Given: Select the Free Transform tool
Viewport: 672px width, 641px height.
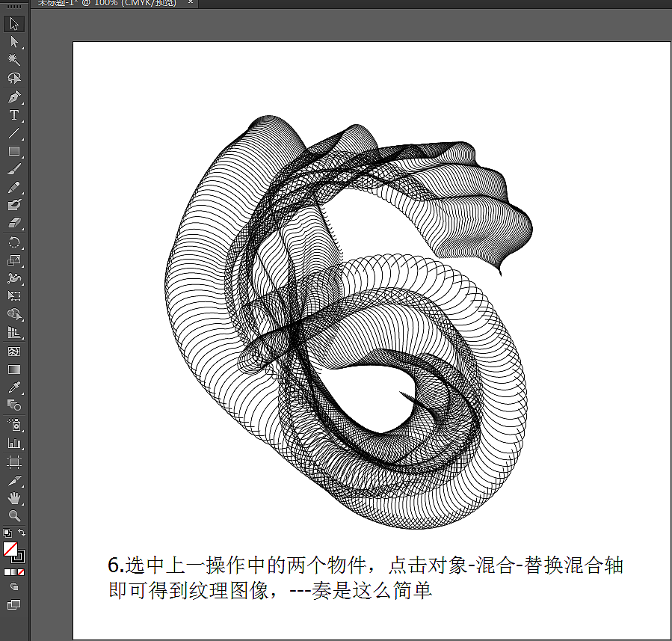Looking at the screenshot, I should [13, 296].
